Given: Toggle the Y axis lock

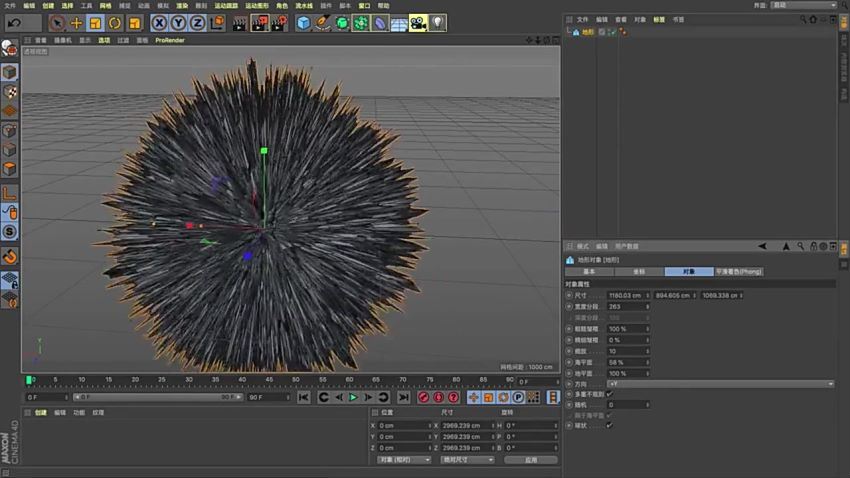Looking at the screenshot, I should point(178,23).
